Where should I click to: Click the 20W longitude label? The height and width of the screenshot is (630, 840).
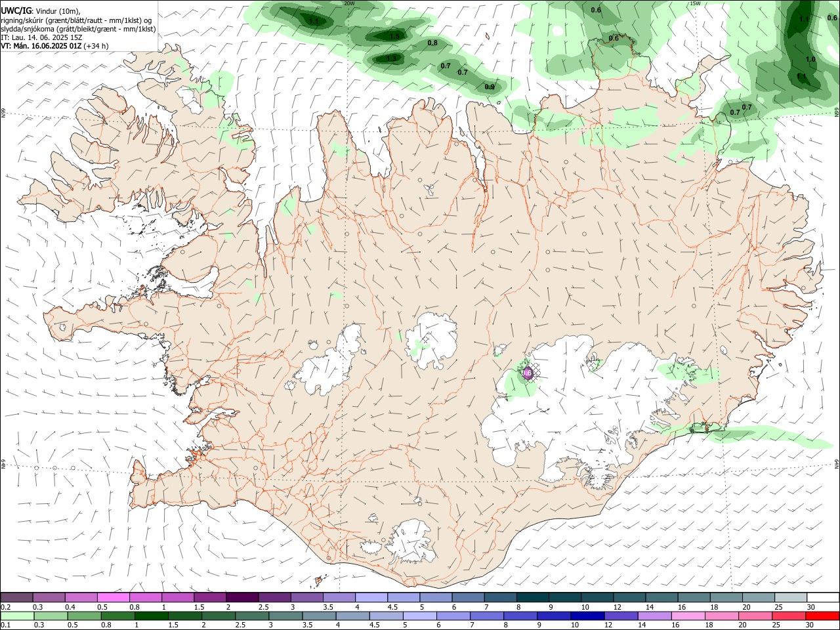point(349,3)
